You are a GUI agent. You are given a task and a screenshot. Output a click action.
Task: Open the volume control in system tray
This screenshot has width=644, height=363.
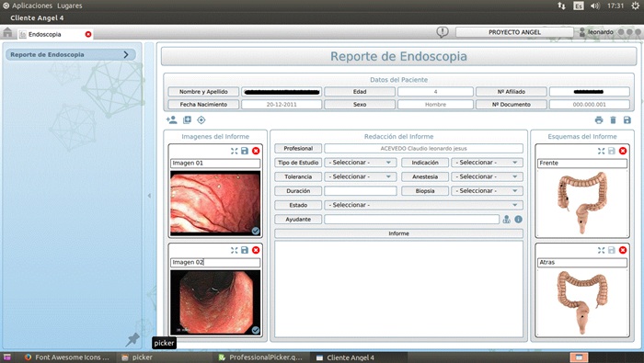coord(594,6)
